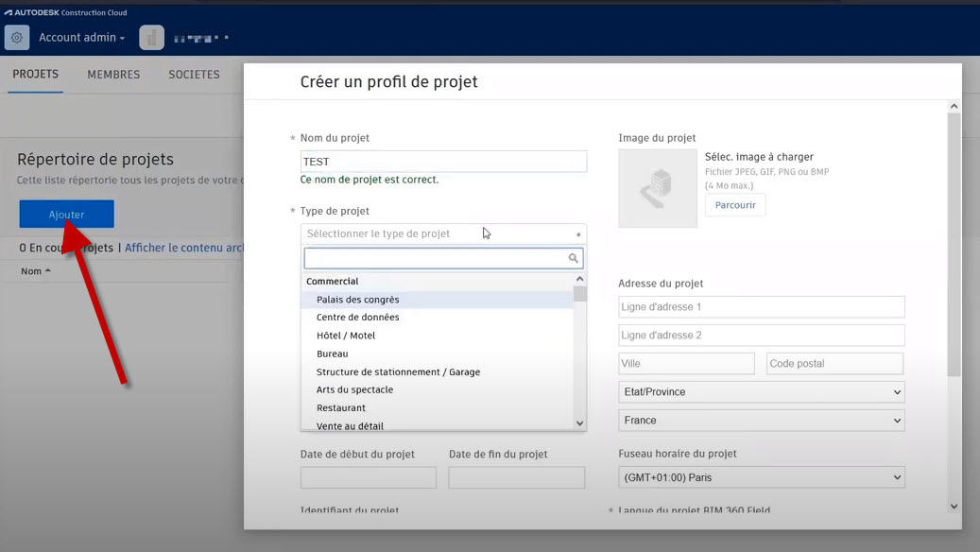Click the scroll-down chevron below the project type list
980x552 pixels.
(579, 423)
